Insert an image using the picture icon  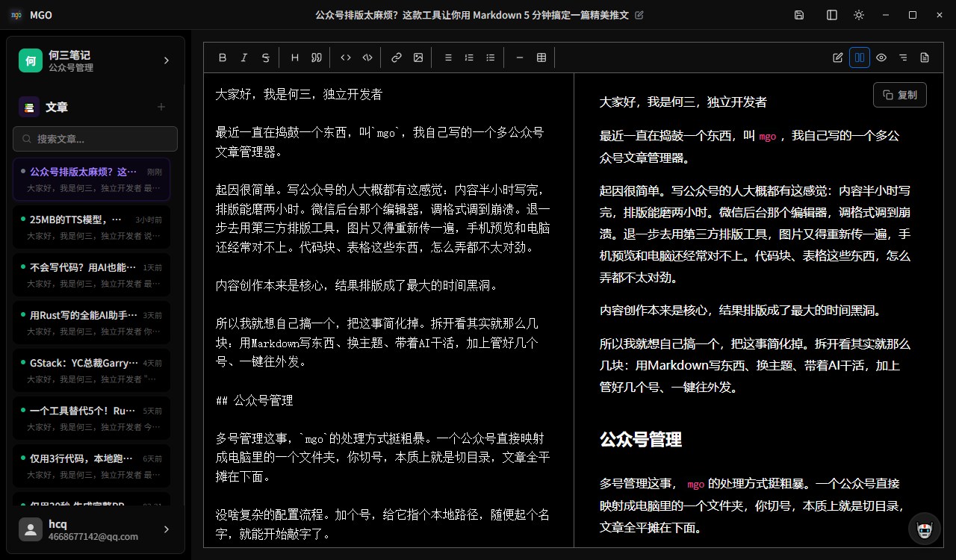point(418,57)
